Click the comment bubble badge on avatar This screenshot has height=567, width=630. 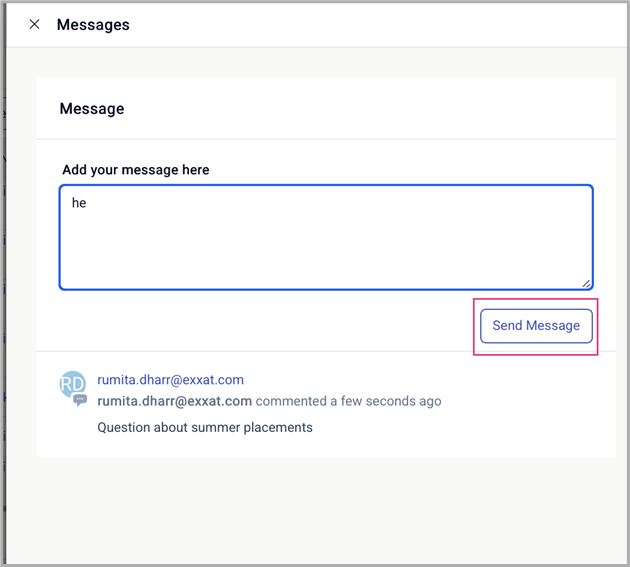point(80,400)
